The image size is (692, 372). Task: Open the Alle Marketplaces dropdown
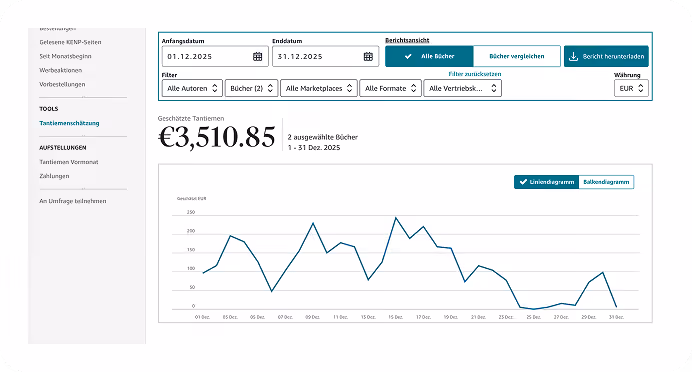click(319, 88)
